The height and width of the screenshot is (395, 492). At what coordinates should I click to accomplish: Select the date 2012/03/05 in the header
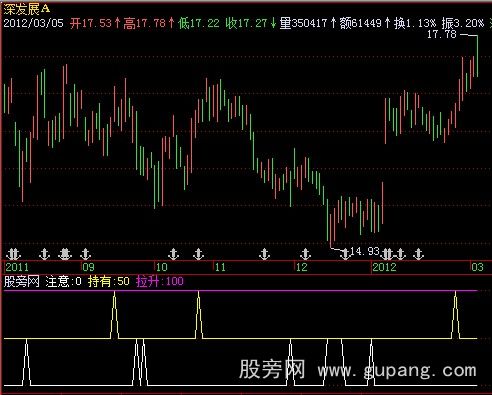(x=33, y=23)
